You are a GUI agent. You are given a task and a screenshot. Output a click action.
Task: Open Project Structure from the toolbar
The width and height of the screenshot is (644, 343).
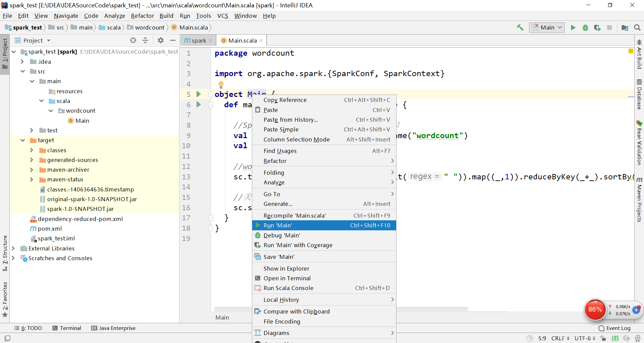point(625,27)
